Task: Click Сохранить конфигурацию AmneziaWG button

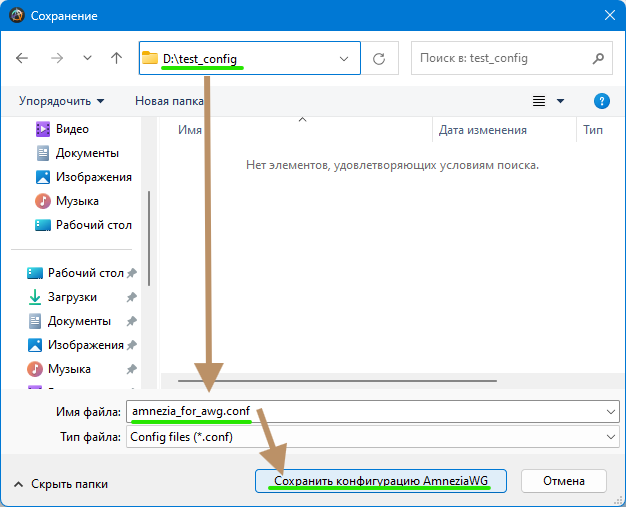Action: 380,481
